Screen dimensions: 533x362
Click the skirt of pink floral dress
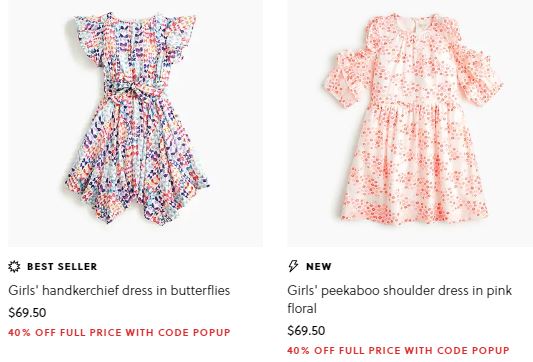(x=414, y=163)
